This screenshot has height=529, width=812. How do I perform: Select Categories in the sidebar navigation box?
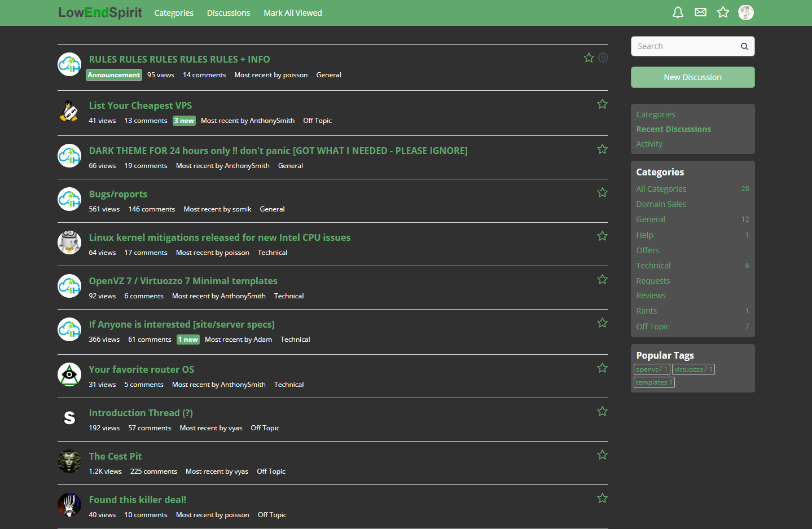pos(656,114)
